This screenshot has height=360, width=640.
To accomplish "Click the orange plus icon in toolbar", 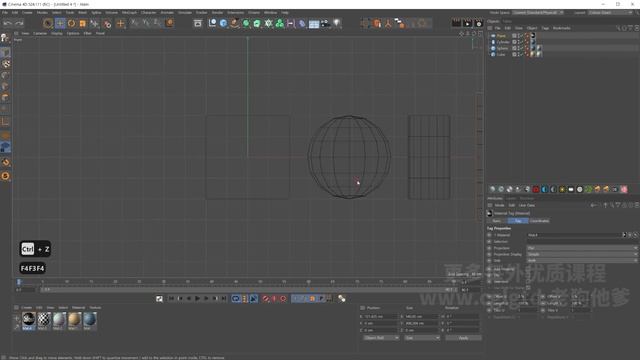I will point(120,24).
